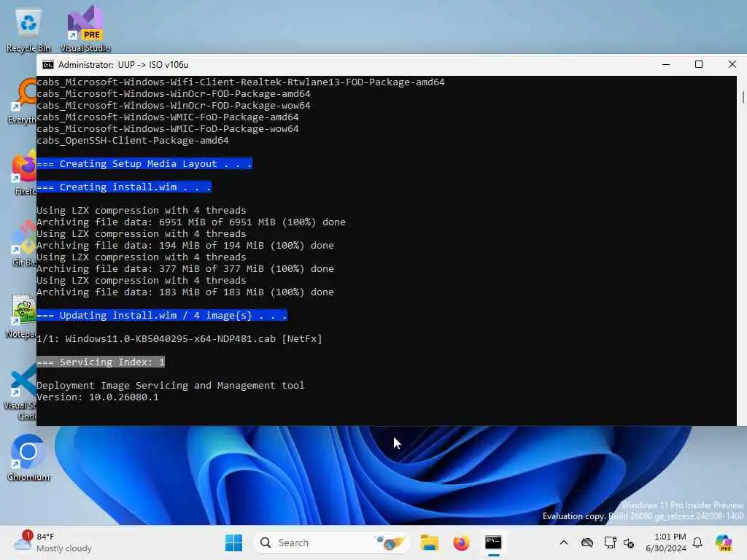
Task: Launch Visual Studio Code desktop shortcut
Action: (x=20, y=392)
